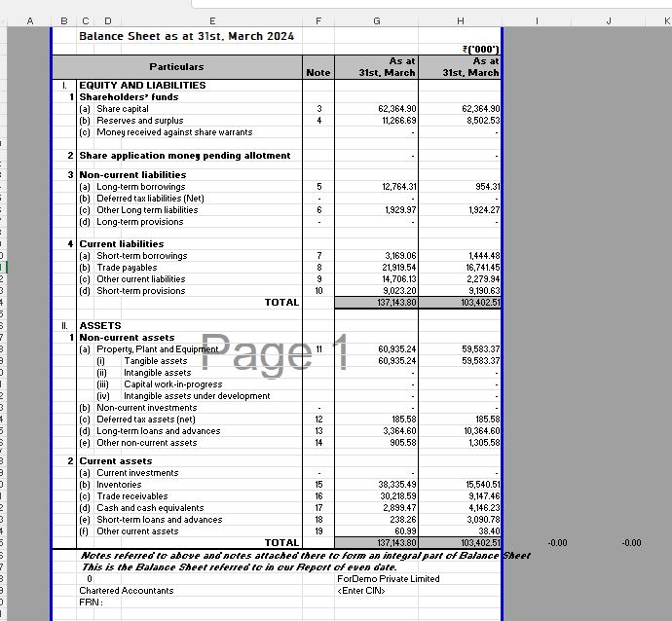Select the 'Other current assets' label cell

(137, 531)
